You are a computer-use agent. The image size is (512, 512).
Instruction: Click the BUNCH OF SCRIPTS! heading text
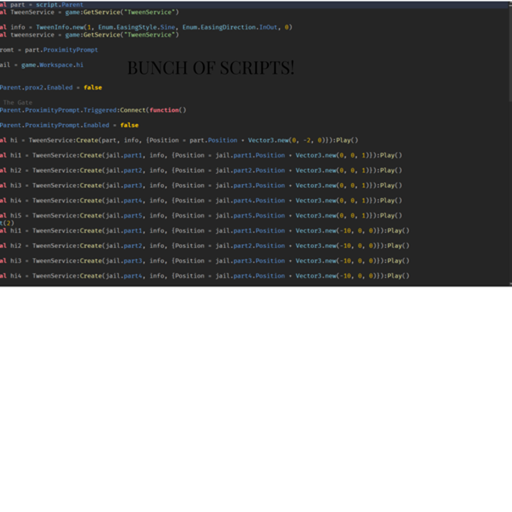211,68
